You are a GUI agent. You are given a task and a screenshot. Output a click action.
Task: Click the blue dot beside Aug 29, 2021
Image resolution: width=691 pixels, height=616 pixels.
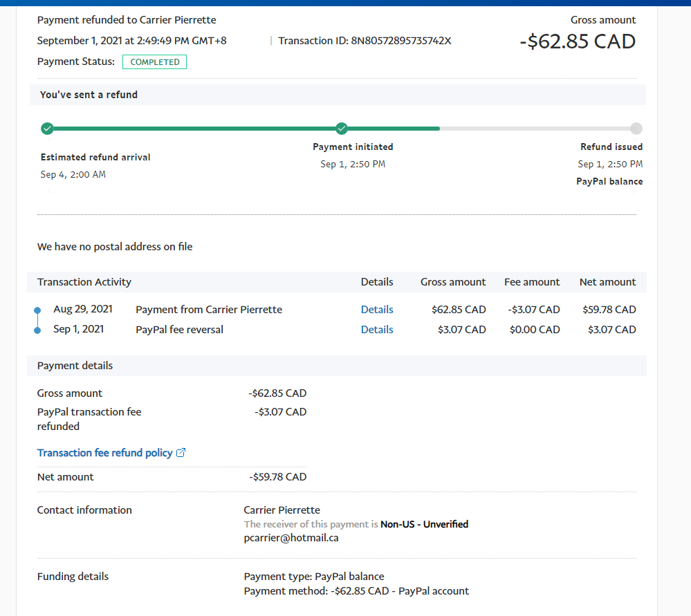(37, 310)
